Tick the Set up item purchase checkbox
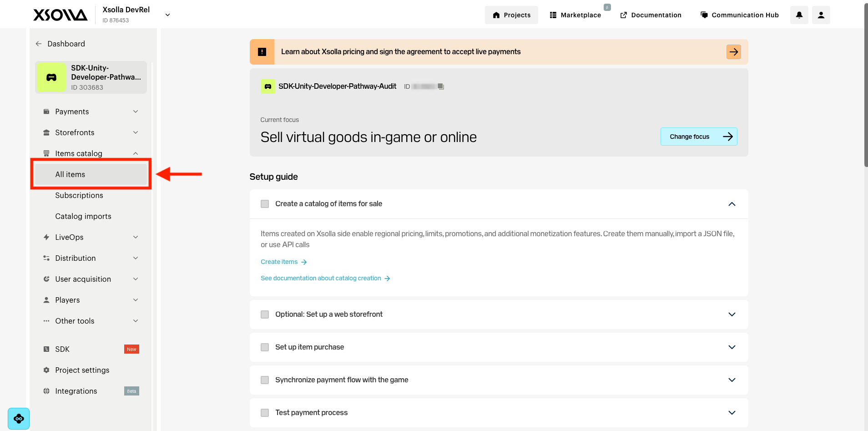868x431 pixels. [265, 347]
